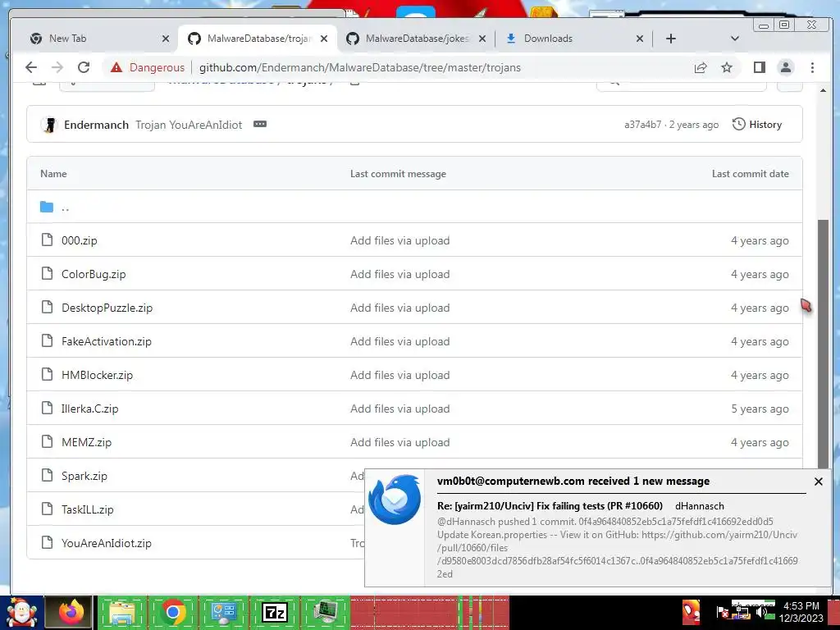The width and height of the screenshot is (840, 630).
Task: Dismiss the Thunderbird new message notification
Action: (x=818, y=482)
